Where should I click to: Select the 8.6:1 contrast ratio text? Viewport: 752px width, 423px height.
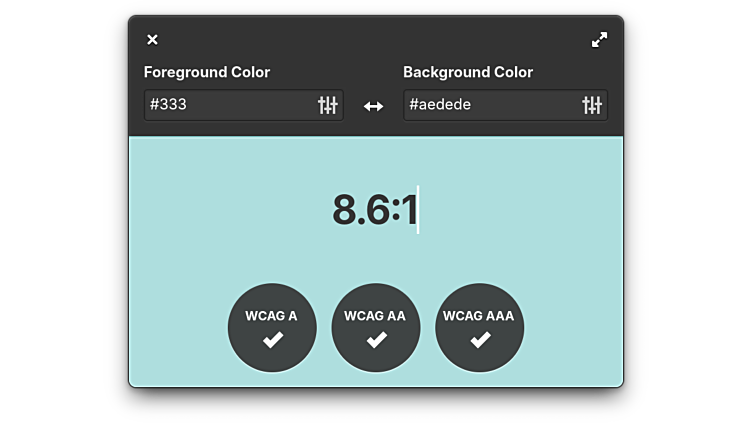coord(374,210)
